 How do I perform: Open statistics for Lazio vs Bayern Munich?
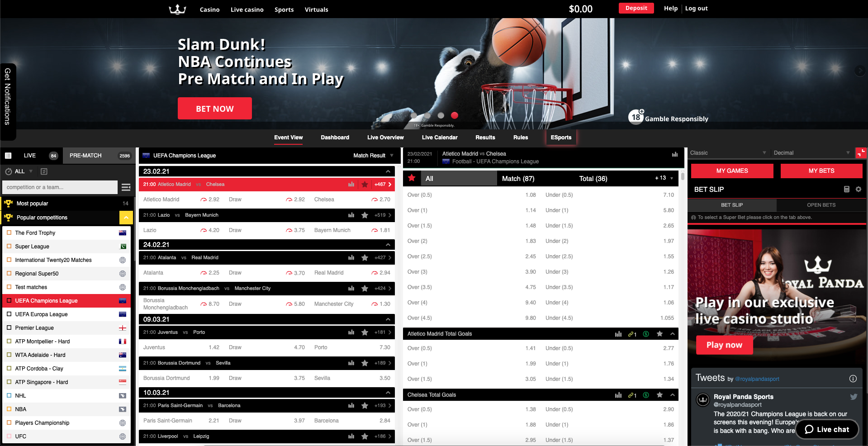click(351, 215)
